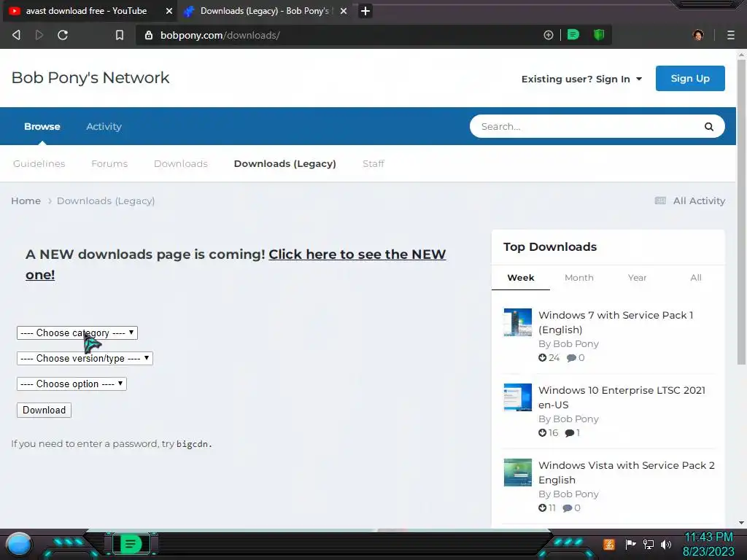Open the taskbar clock and date

tap(708, 544)
